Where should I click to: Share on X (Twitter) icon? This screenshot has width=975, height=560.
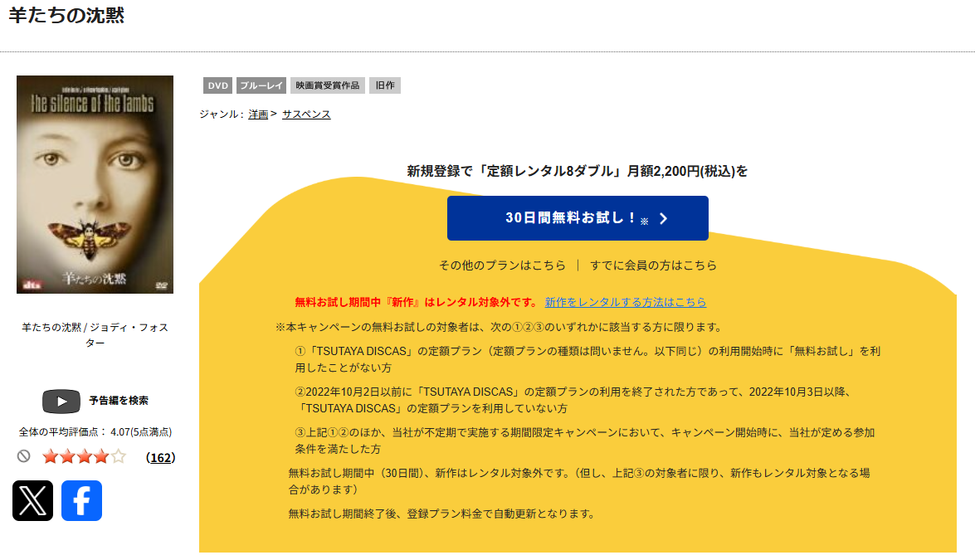tap(33, 500)
